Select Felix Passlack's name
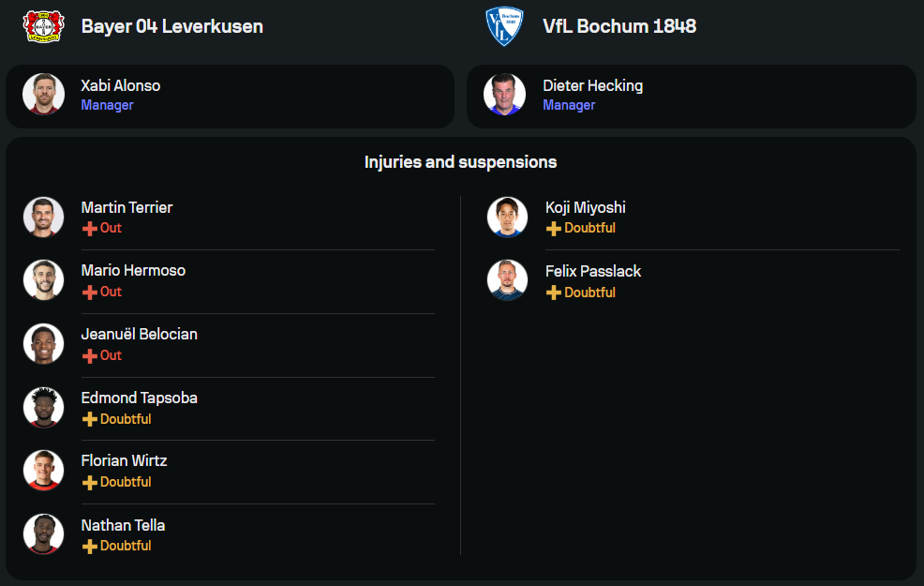This screenshot has height=586, width=924. 593,271
